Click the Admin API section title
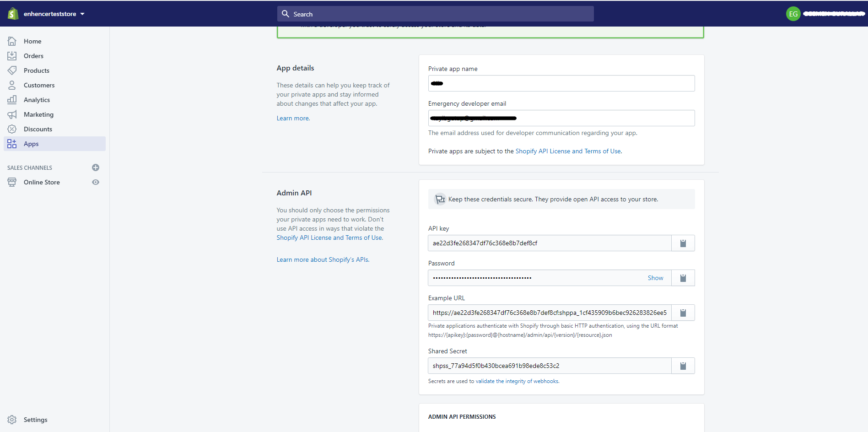The width and height of the screenshot is (868, 432). coord(294,193)
